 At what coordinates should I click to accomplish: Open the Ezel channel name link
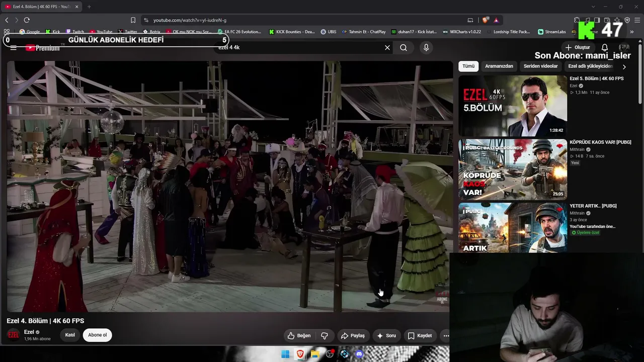(29, 332)
